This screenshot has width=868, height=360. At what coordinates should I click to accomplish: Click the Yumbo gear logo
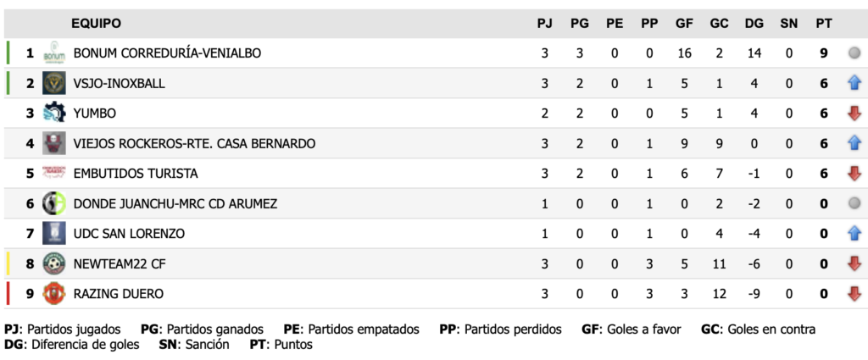(54, 113)
